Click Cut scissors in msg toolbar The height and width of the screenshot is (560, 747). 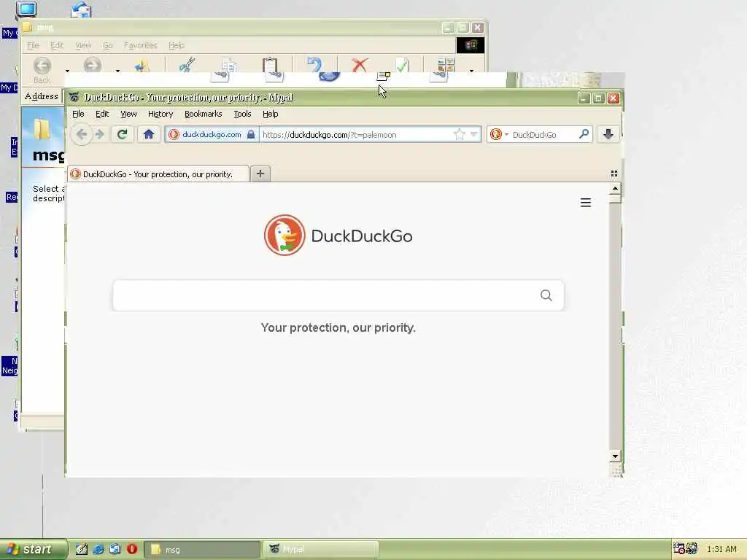click(187, 65)
